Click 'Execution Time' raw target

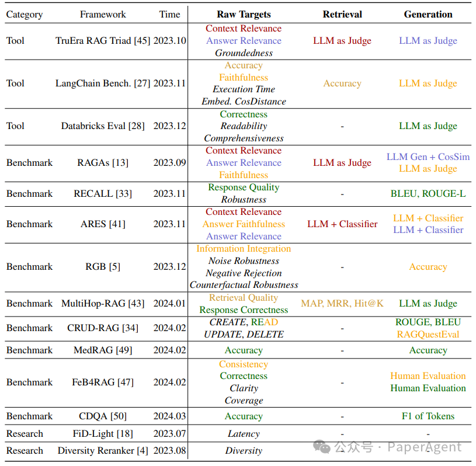click(244, 89)
